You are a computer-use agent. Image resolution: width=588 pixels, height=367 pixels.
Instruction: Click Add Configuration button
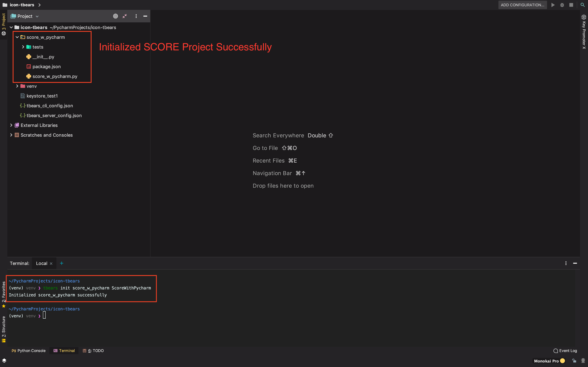tap(522, 5)
